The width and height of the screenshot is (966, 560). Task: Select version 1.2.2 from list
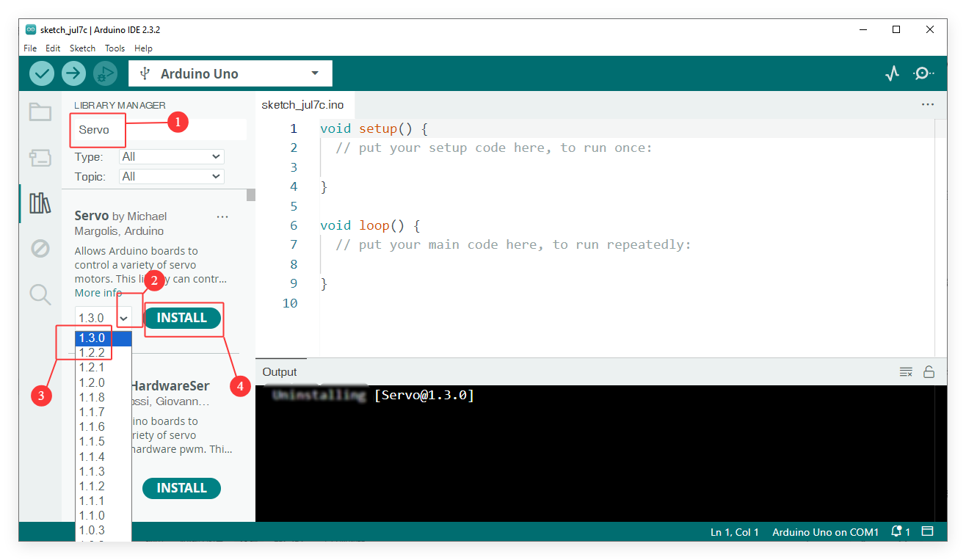pos(103,353)
